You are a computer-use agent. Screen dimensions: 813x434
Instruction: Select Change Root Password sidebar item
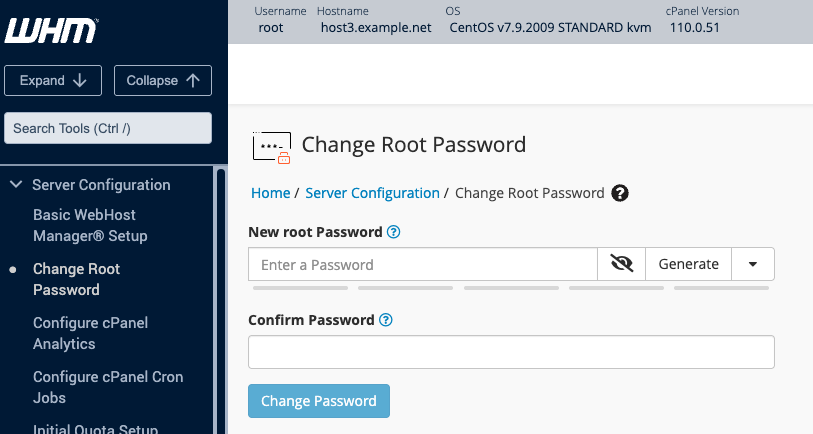(x=76, y=279)
